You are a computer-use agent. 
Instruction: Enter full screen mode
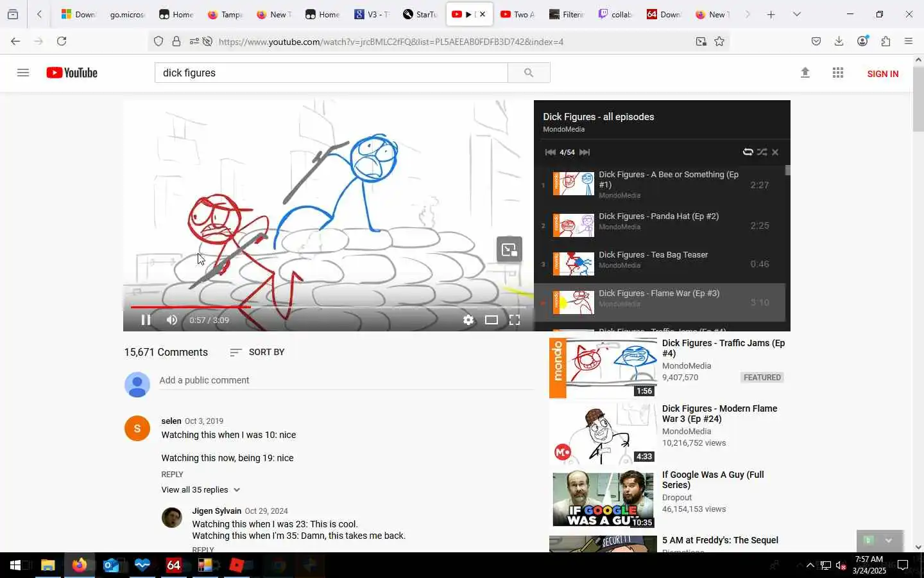pos(515,320)
